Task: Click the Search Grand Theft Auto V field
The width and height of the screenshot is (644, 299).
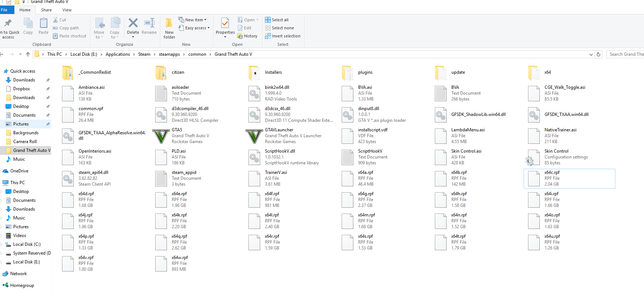Action: 625,54
